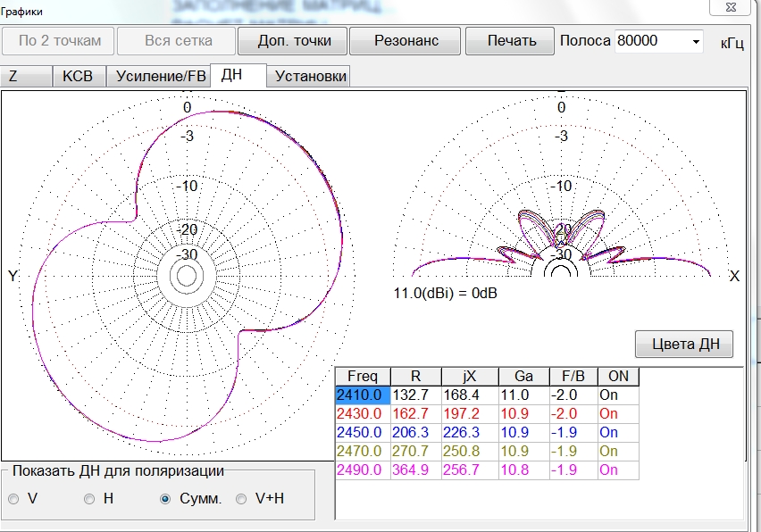761x532 pixels.
Task: Select the V polarization radio button
Action: pyautogui.click(x=15, y=500)
